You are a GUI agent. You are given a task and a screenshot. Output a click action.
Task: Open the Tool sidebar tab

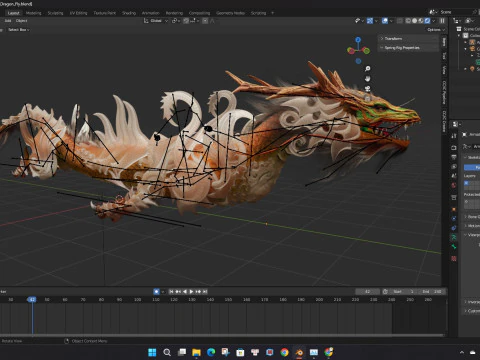pyautogui.click(x=444, y=56)
